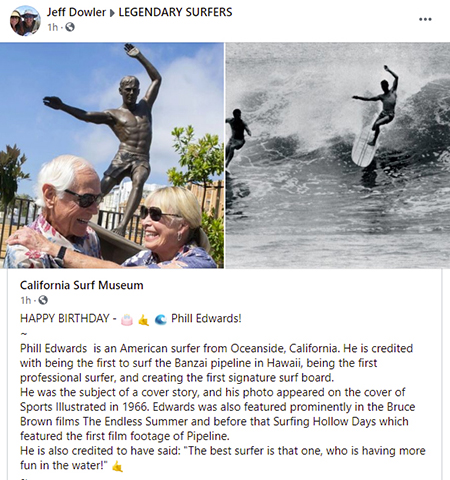Click the surfer on the white longboard
Viewport: 450px width, 480px height.
[x=377, y=115]
